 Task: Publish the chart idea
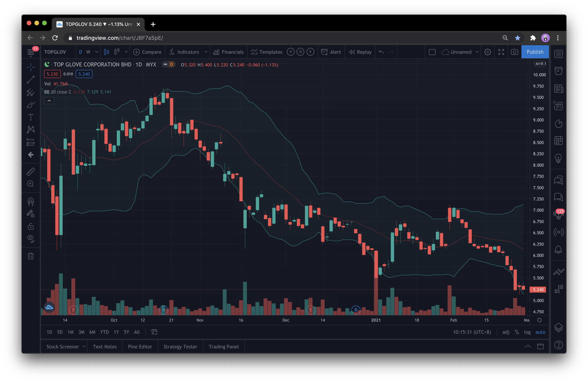coord(535,52)
